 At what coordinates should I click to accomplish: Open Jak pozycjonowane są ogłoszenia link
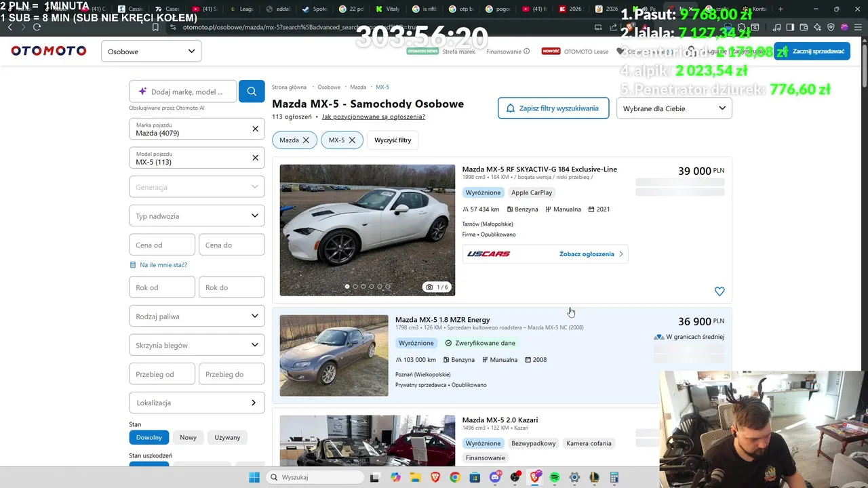(x=374, y=117)
